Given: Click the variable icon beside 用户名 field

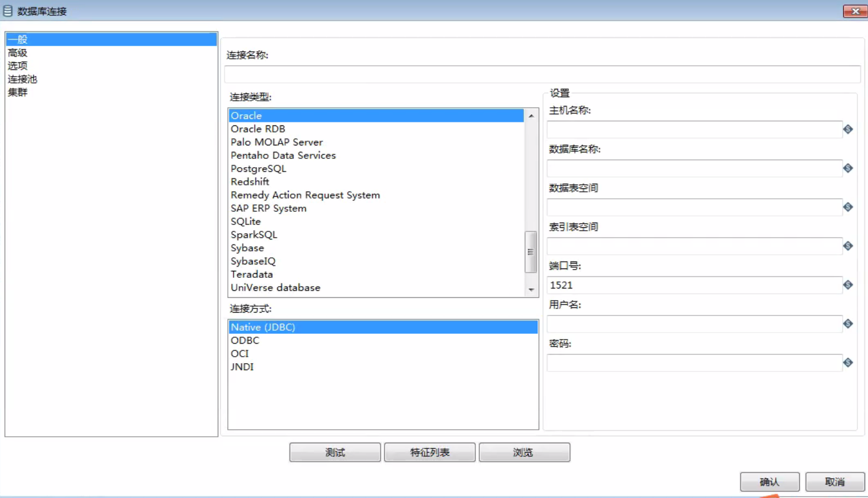Looking at the screenshot, I should tap(848, 324).
